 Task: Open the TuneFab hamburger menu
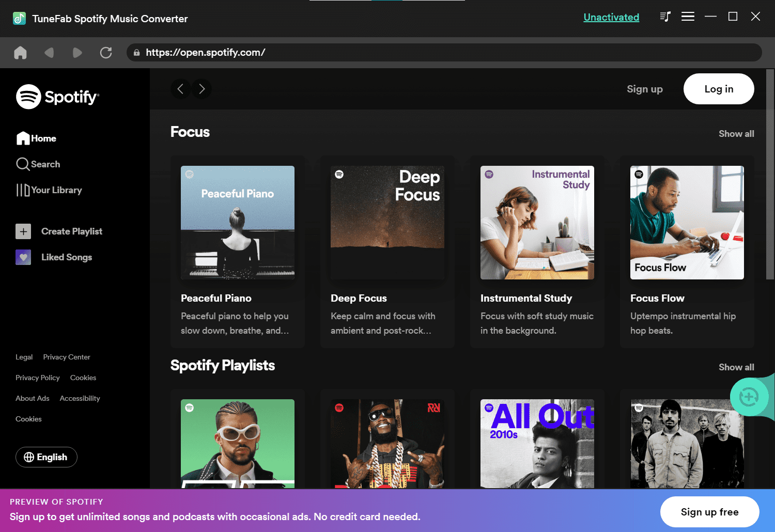pos(688,17)
